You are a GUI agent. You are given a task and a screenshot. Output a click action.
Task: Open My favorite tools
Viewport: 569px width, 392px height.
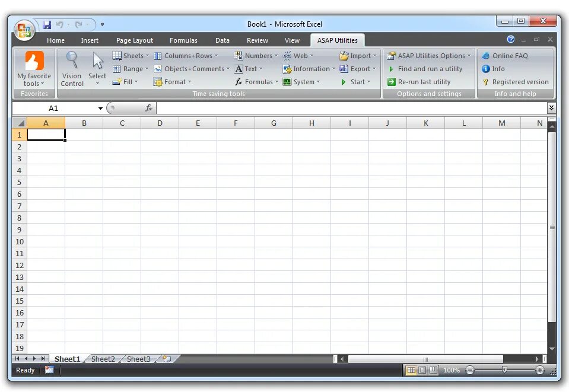click(x=34, y=69)
